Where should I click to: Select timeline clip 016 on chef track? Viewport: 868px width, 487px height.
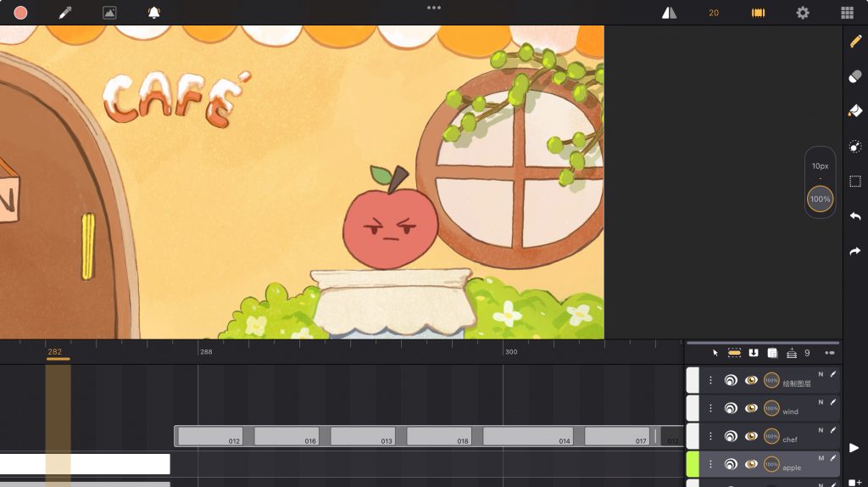[287, 436]
